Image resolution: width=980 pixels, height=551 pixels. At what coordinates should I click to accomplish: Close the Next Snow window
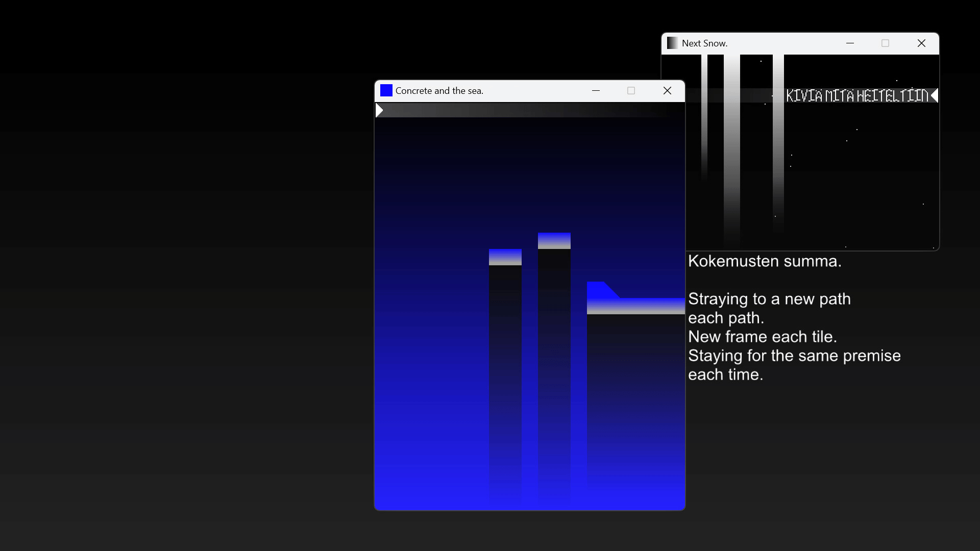click(921, 43)
